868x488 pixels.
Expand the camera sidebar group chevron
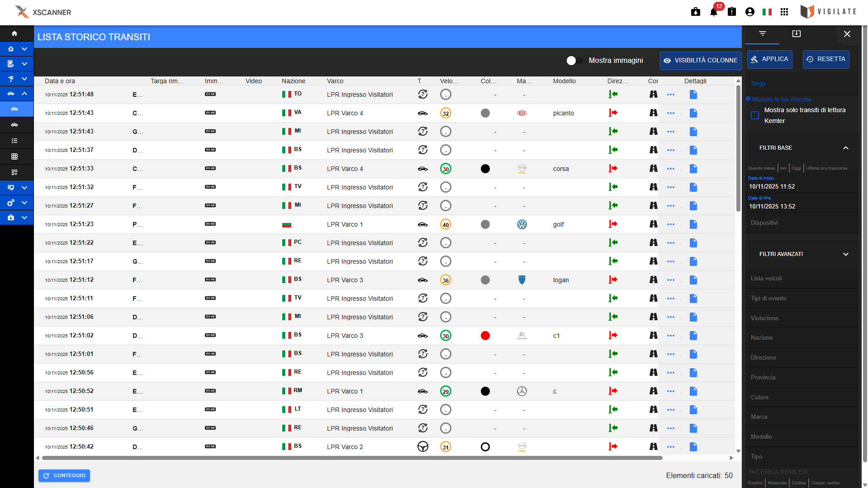pyautogui.click(x=24, y=218)
